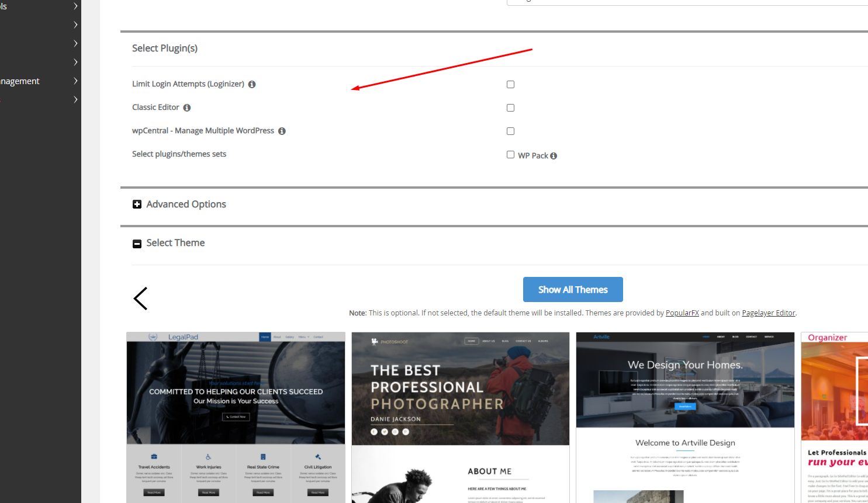Open the Pagelayer Editor link
Viewport: 868px width, 503px height.
pos(768,313)
